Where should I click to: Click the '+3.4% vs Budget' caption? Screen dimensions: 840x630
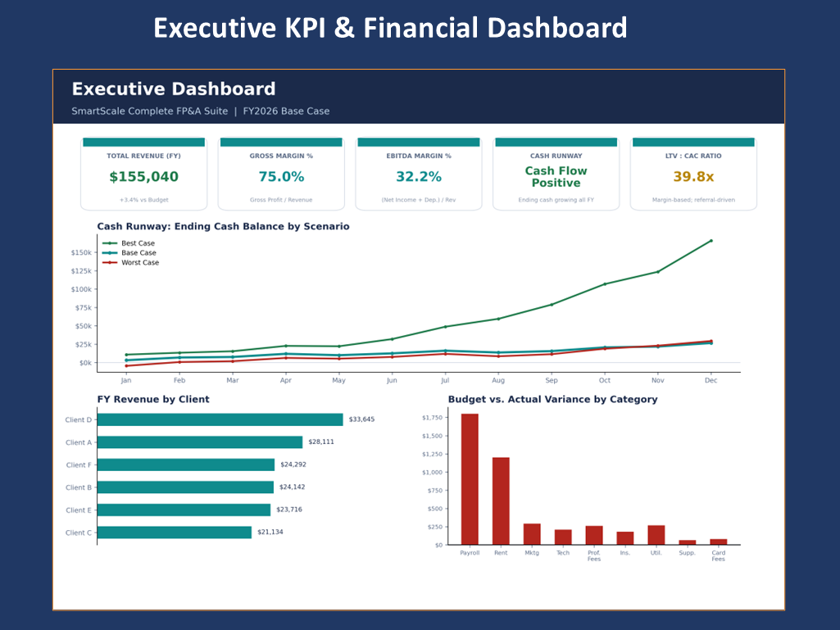(x=143, y=200)
